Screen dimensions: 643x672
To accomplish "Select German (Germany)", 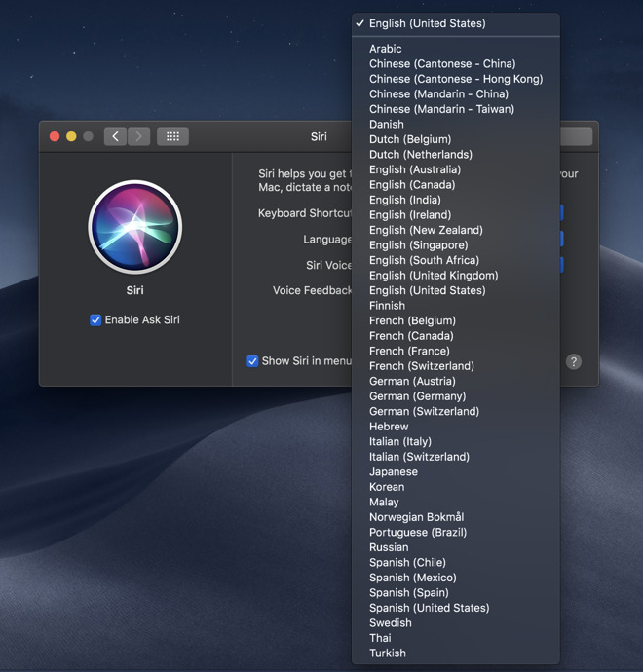I will (456, 396).
